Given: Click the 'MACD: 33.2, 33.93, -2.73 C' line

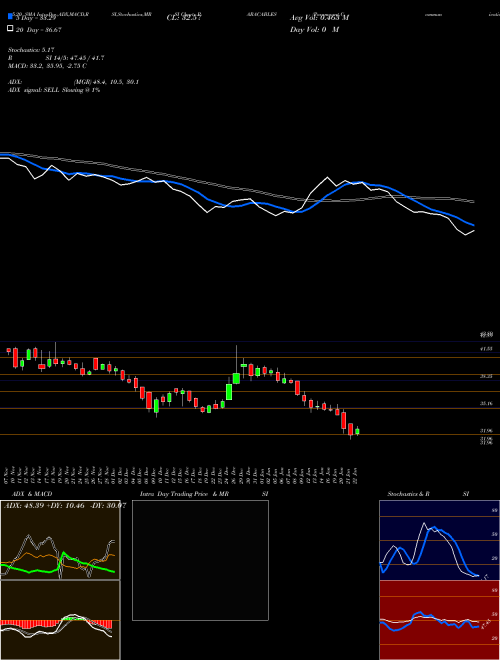Looking at the screenshot, I should (x=47, y=66).
